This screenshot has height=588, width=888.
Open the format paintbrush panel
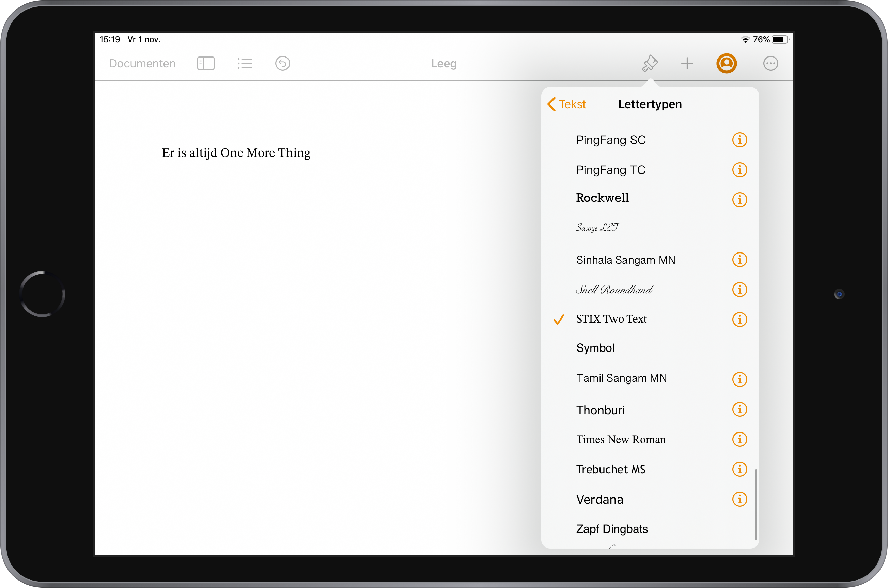[650, 63]
